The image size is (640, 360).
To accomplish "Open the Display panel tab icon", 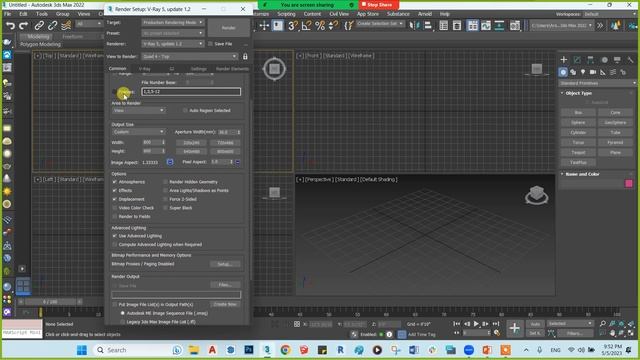I will 617,60.
